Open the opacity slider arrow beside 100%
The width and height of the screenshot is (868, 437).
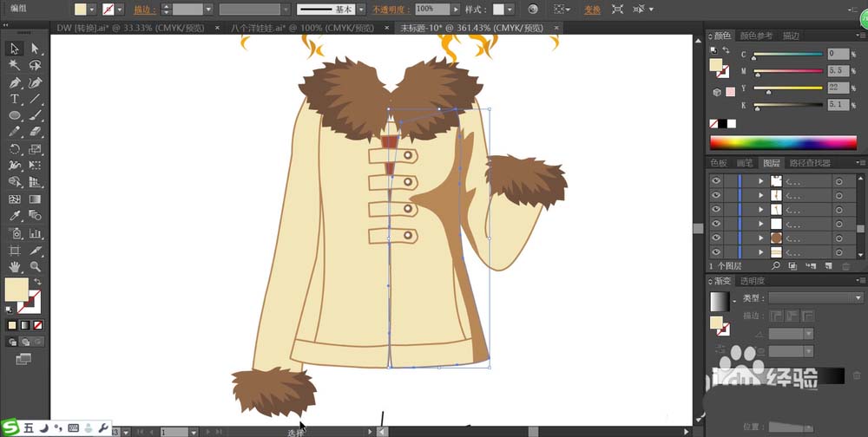click(x=455, y=10)
